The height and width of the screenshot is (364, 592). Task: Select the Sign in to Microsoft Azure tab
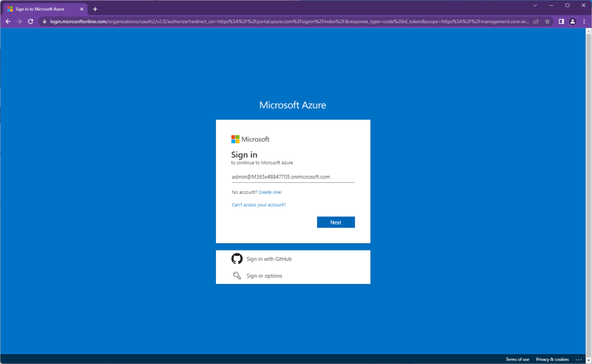(41, 9)
